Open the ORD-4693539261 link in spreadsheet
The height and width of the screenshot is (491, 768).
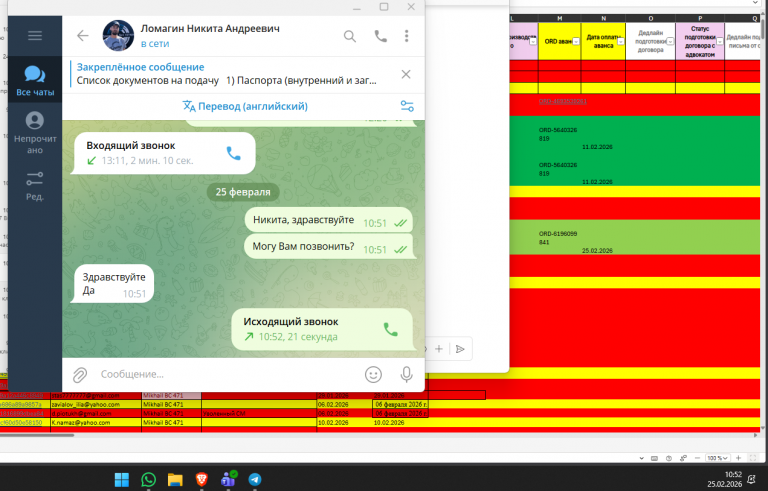[x=563, y=101]
